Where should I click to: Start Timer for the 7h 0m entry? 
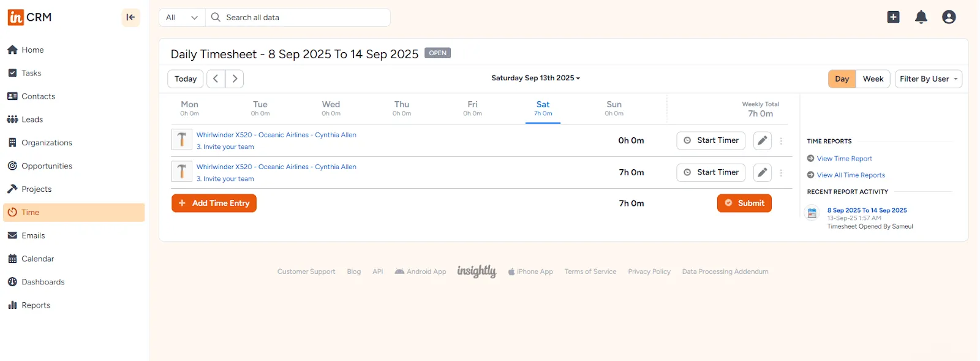[x=711, y=172]
